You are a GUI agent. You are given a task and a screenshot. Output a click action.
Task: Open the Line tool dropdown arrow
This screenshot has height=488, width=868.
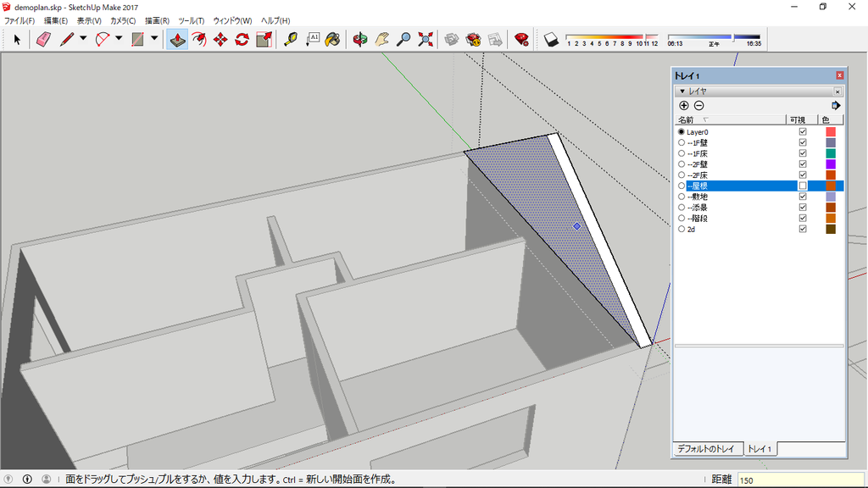tap(83, 39)
